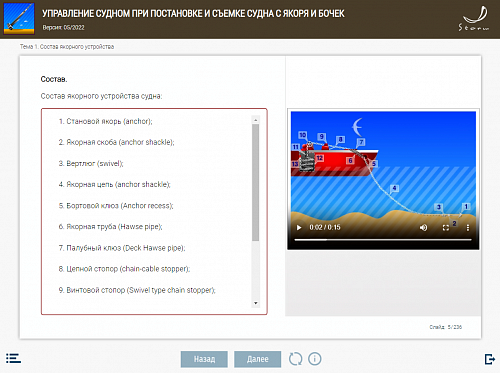Mute the video volume
The height and width of the screenshot is (373, 500).
pos(423,228)
